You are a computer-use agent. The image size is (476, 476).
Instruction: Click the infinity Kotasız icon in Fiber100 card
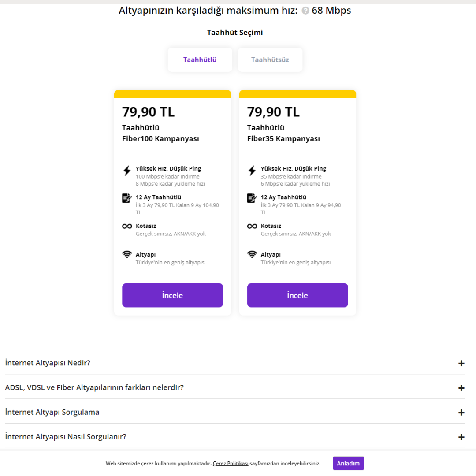point(127,226)
